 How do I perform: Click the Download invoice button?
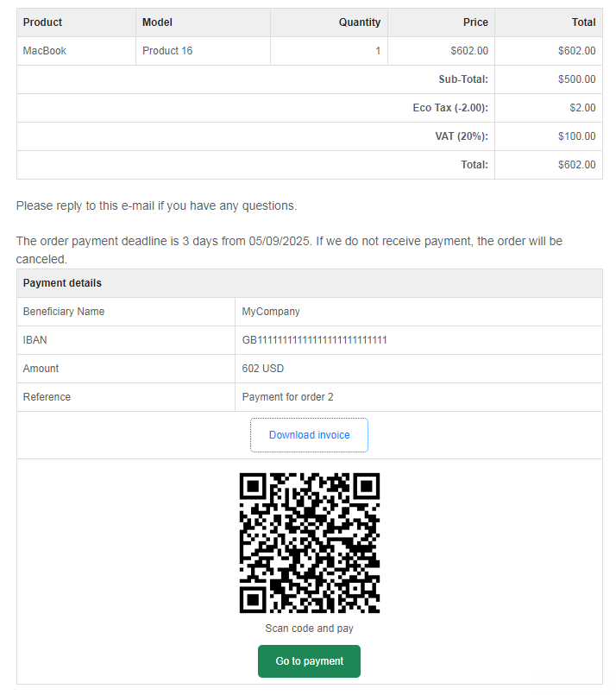click(309, 435)
